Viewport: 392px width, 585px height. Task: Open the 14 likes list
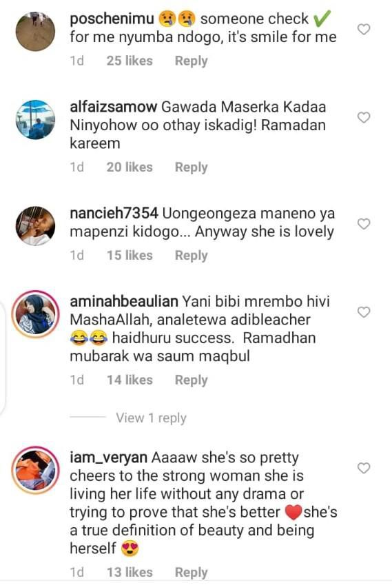coord(130,380)
